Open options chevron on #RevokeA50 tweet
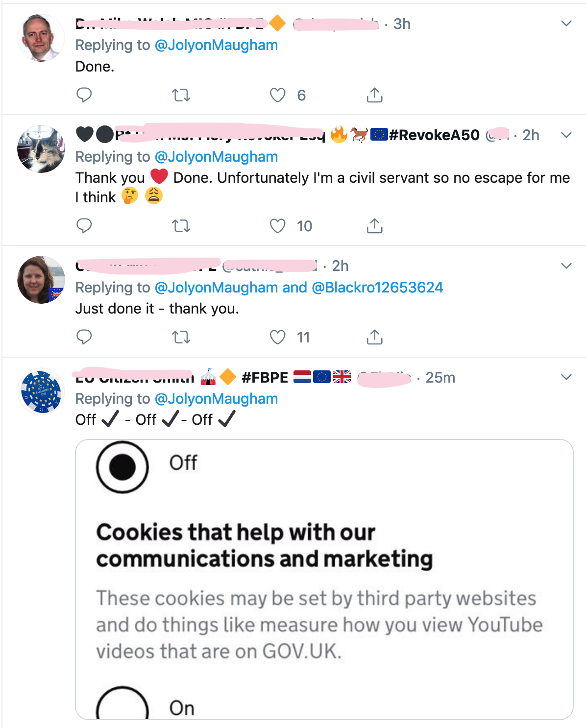 [x=566, y=135]
